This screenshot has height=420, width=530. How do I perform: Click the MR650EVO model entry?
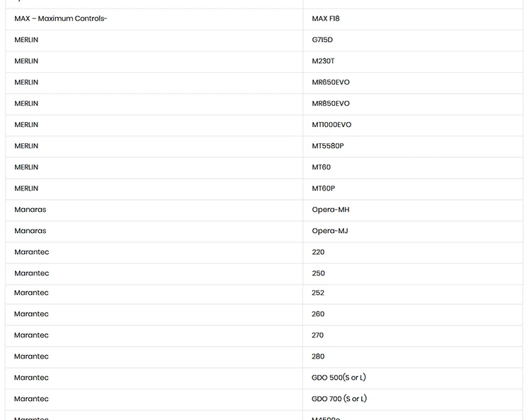click(413, 83)
